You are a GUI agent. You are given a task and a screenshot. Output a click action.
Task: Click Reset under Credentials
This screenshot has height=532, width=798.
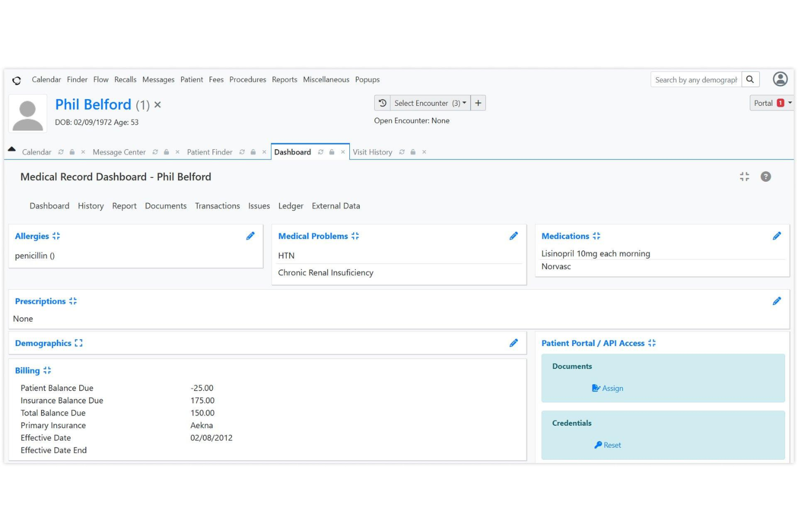(x=608, y=445)
